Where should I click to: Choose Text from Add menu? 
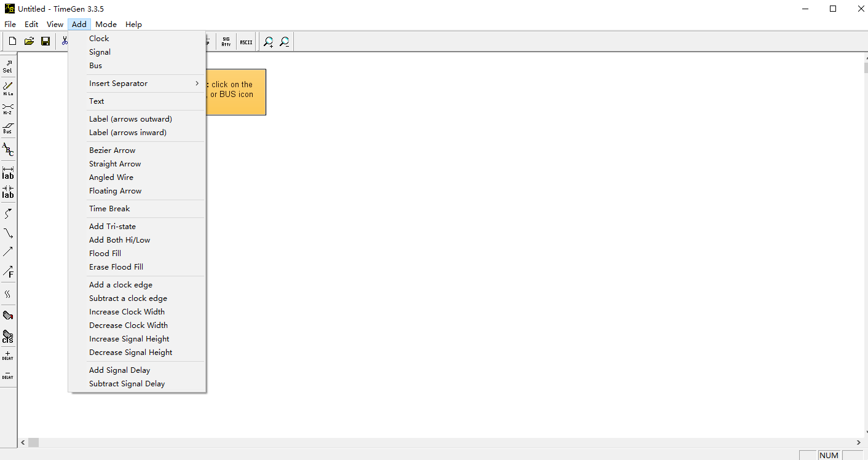[137, 101]
